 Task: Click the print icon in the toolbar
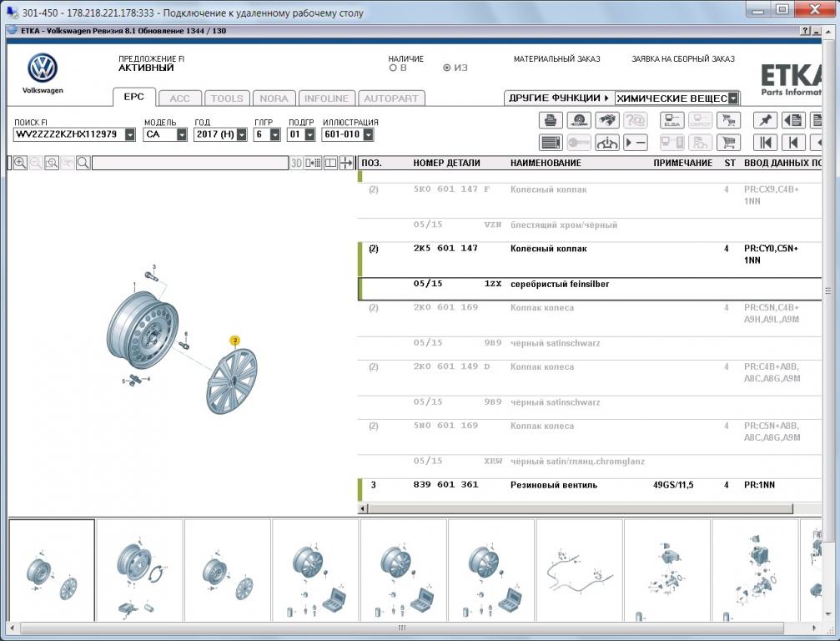[x=551, y=120]
